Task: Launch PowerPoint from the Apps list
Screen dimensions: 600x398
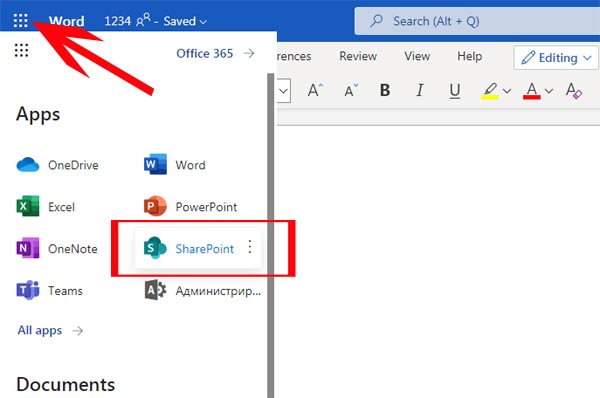Action: pyautogui.click(x=190, y=207)
